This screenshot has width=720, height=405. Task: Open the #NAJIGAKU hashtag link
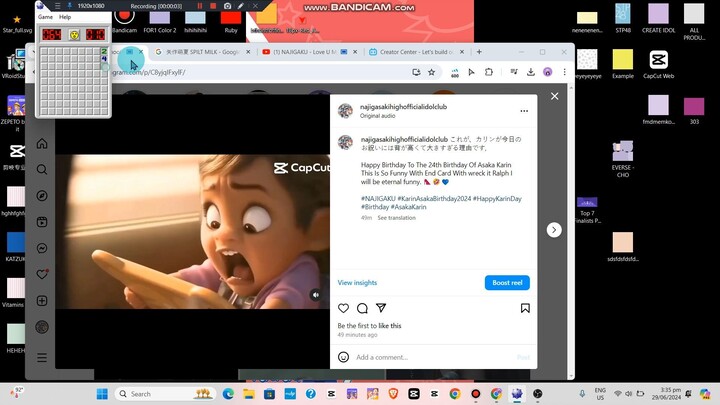[378, 198]
